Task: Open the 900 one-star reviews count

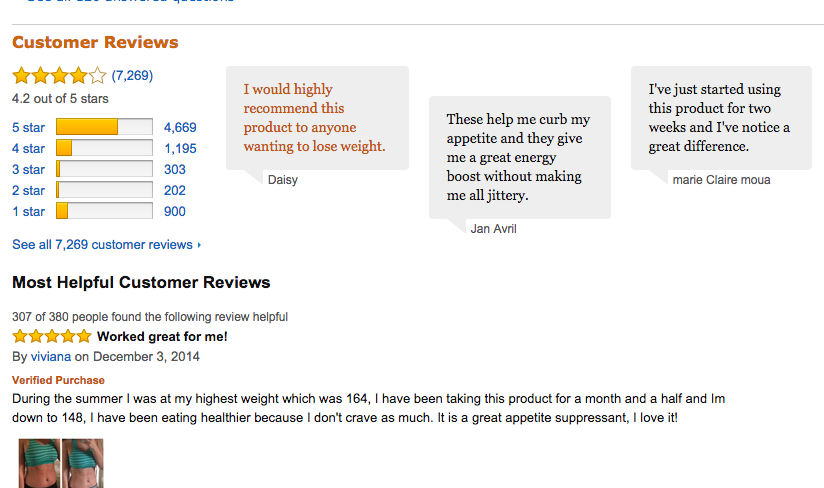Action: [174, 212]
